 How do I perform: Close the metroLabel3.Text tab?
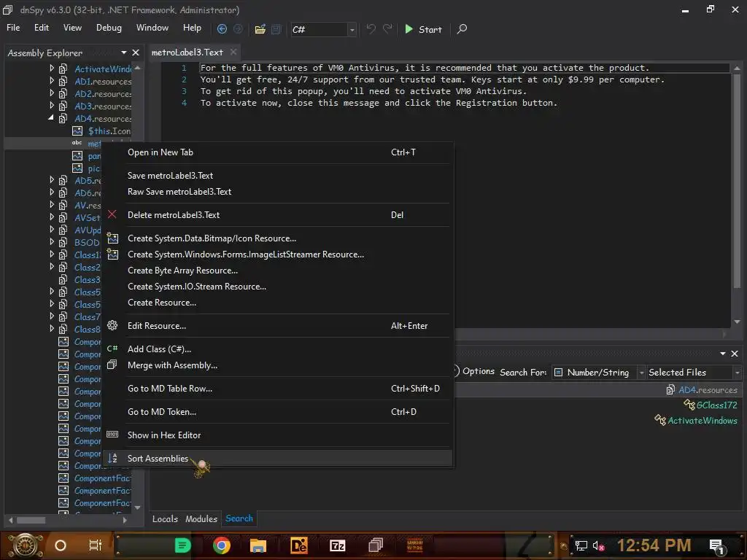(x=233, y=52)
